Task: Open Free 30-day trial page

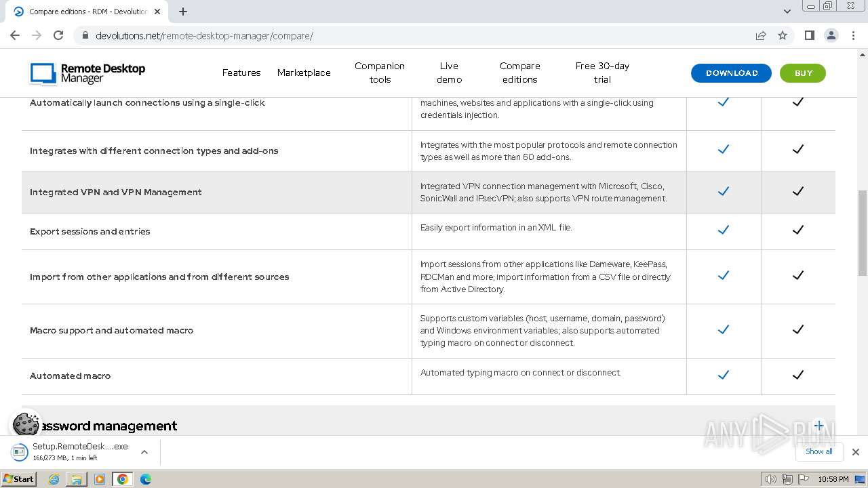Action: (602, 73)
